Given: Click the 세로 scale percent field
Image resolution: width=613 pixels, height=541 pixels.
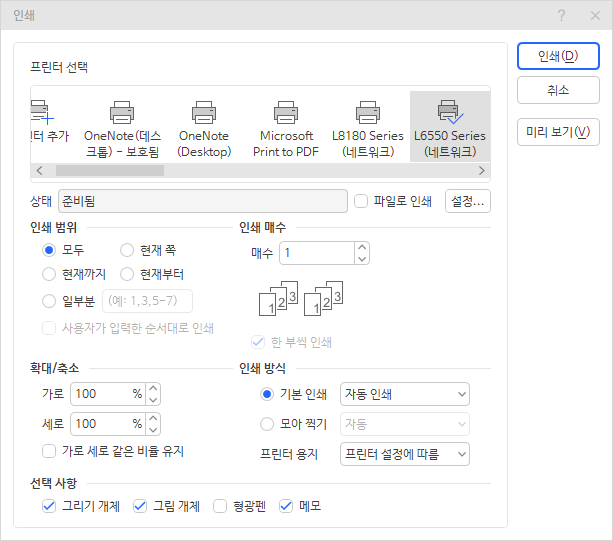Looking at the screenshot, I should coord(108,424).
